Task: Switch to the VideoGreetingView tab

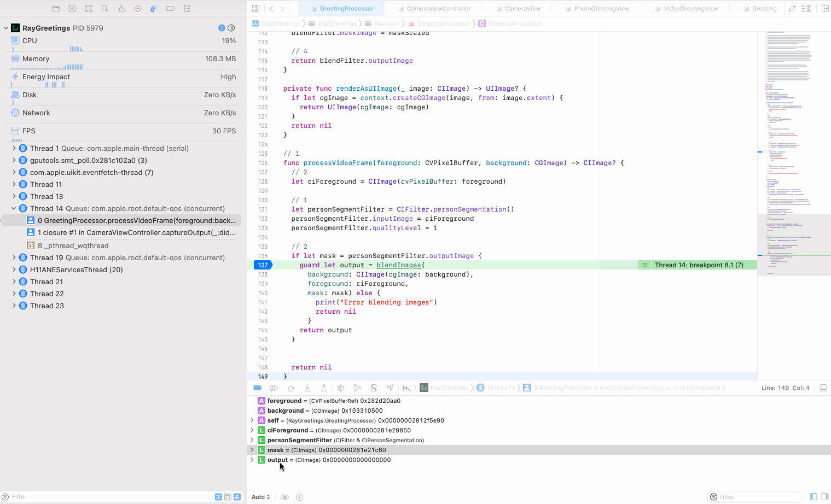Action: [686, 9]
